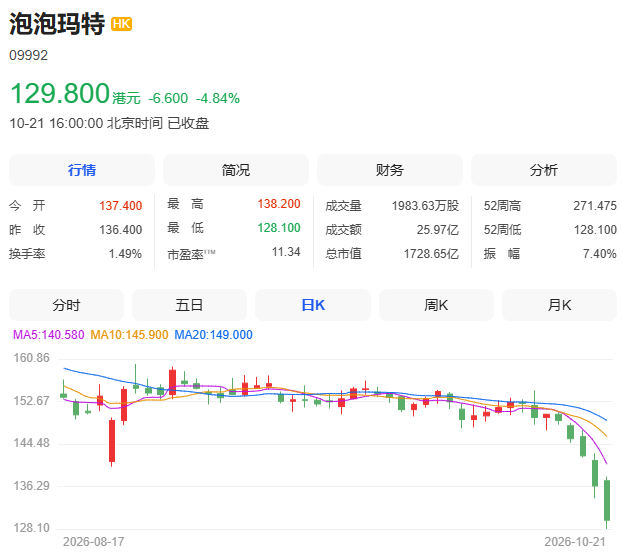Open the 简况 tab
The image size is (622, 554).
(x=236, y=170)
